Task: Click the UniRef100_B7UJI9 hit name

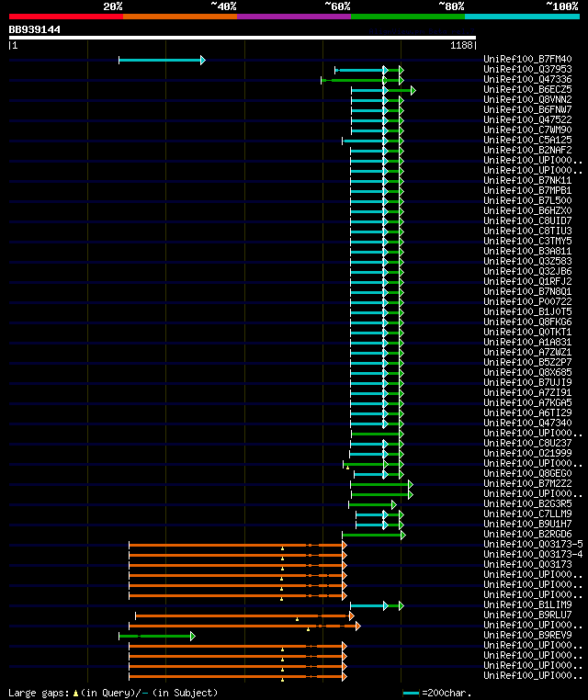Action: pyautogui.click(x=527, y=382)
